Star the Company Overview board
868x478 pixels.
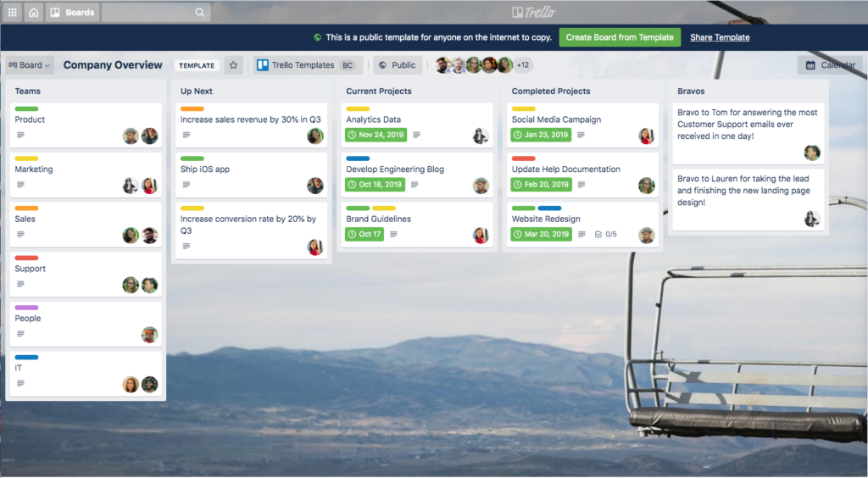tap(234, 64)
